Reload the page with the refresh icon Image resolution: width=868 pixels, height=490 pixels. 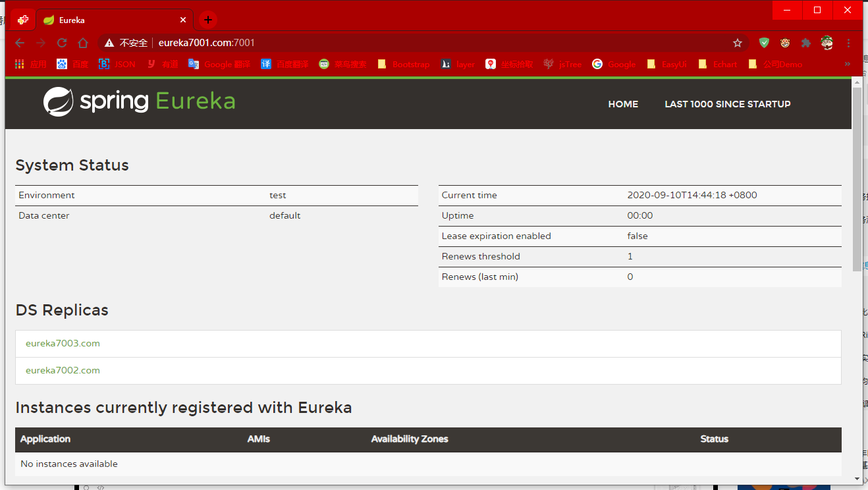click(x=62, y=43)
